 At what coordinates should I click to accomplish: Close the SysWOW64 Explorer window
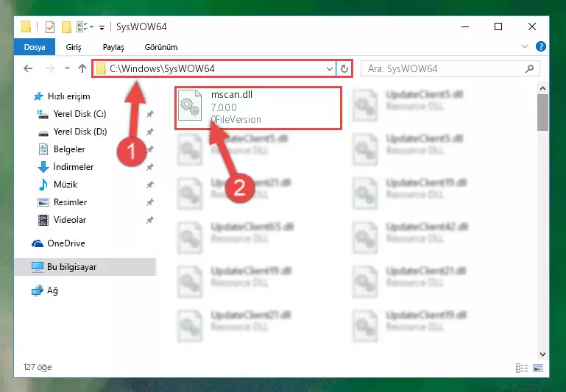(531, 26)
